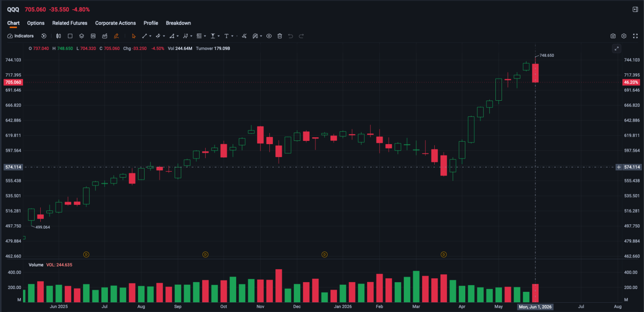The image size is (644, 312).
Task: Open the VS comparison tool
Action: [x=93, y=36]
